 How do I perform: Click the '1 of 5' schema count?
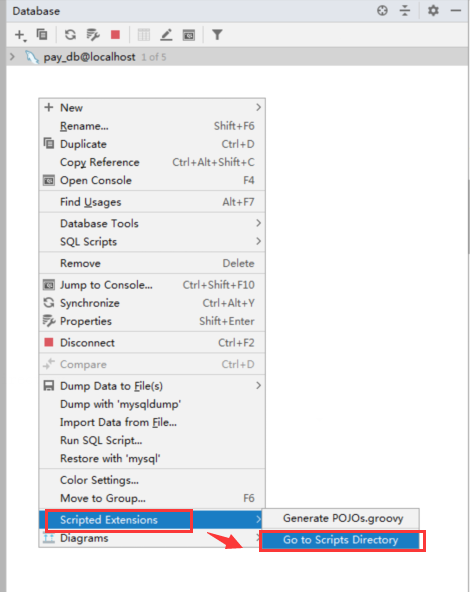click(x=154, y=57)
